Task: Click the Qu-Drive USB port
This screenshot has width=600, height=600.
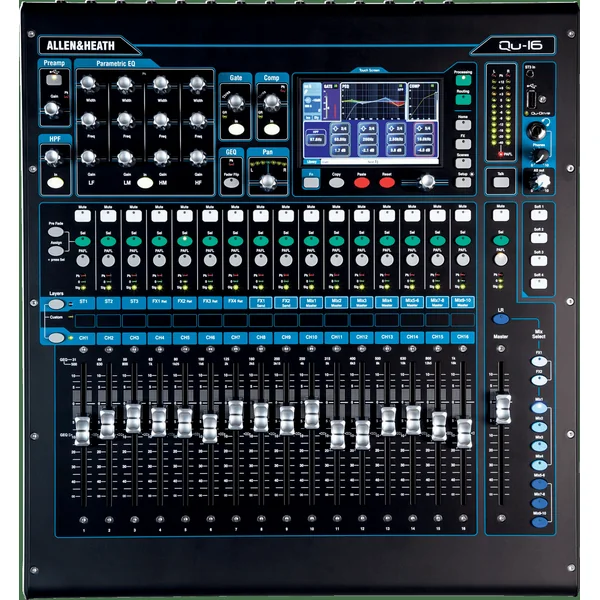Action: 531,100
